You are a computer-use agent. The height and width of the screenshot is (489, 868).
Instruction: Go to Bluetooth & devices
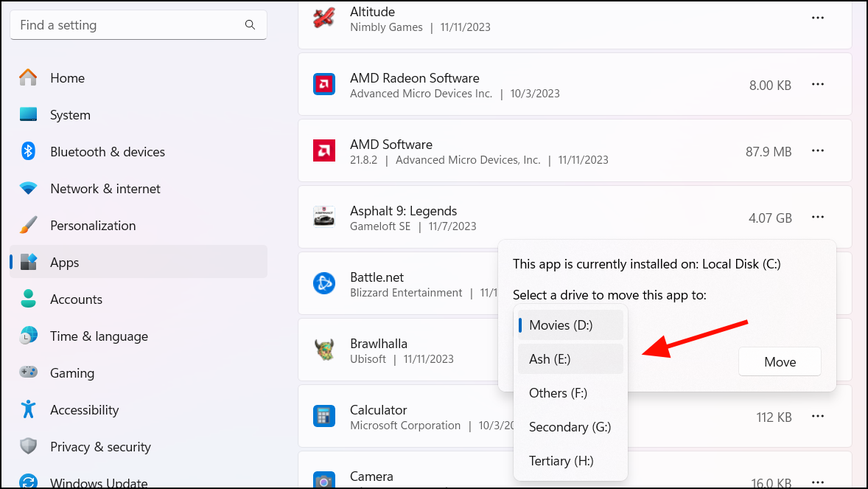point(139,151)
